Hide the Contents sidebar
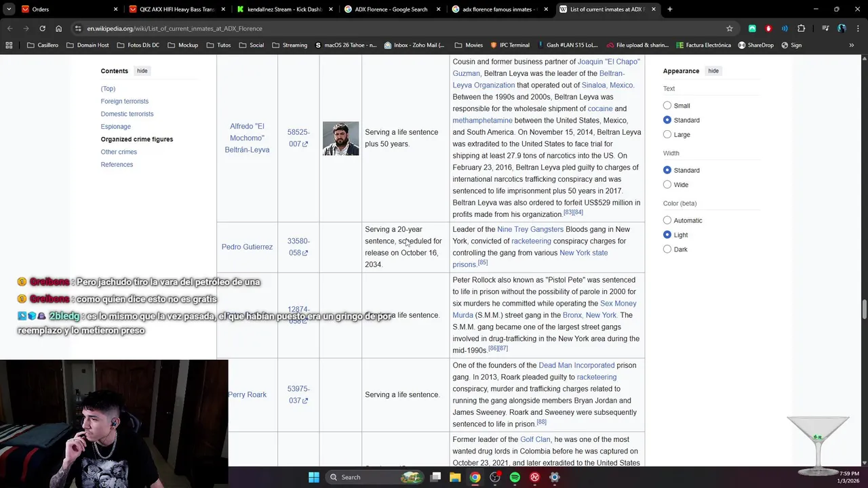Image resolution: width=868 pixels, height=488 pixels. [142, 70]
